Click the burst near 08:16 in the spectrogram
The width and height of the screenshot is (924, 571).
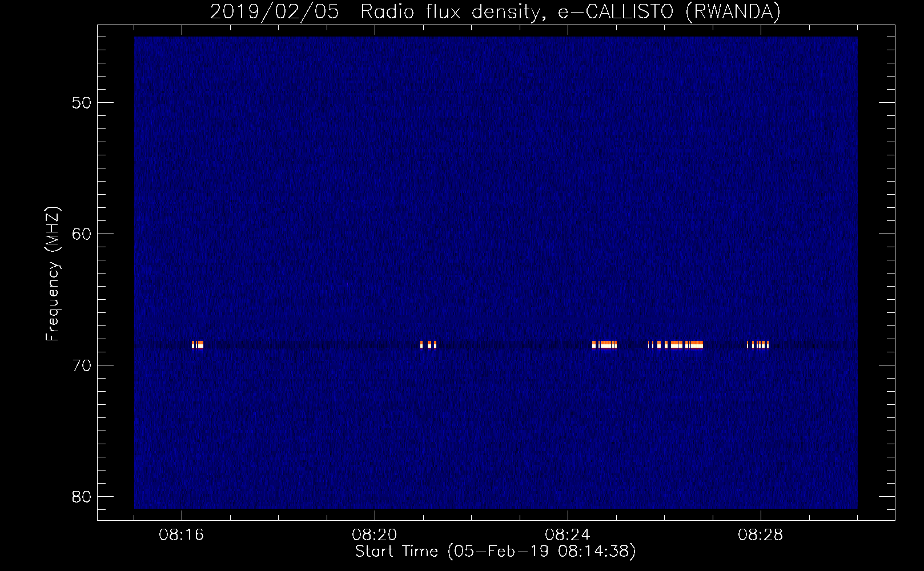(x=198, y=344)
